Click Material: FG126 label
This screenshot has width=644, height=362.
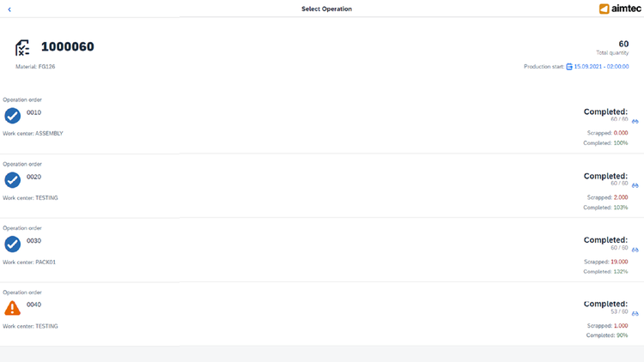coord(35,67)
